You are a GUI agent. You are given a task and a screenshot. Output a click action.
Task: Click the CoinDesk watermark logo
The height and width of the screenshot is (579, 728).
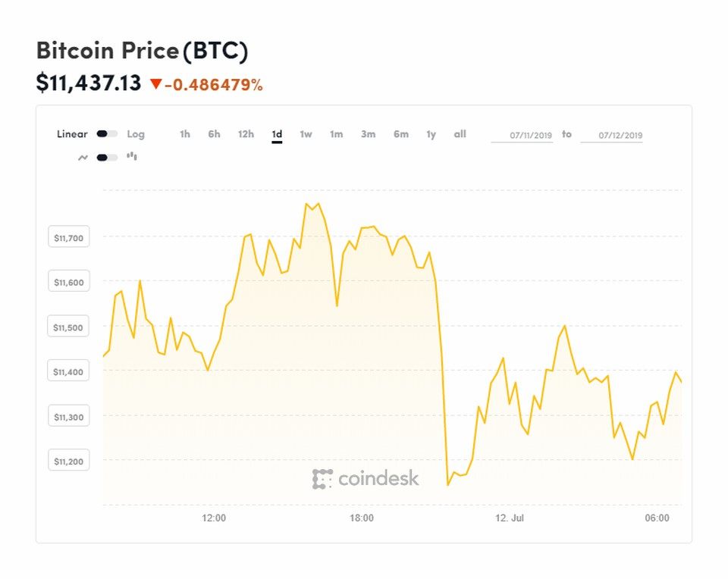(x=365, y=479)
